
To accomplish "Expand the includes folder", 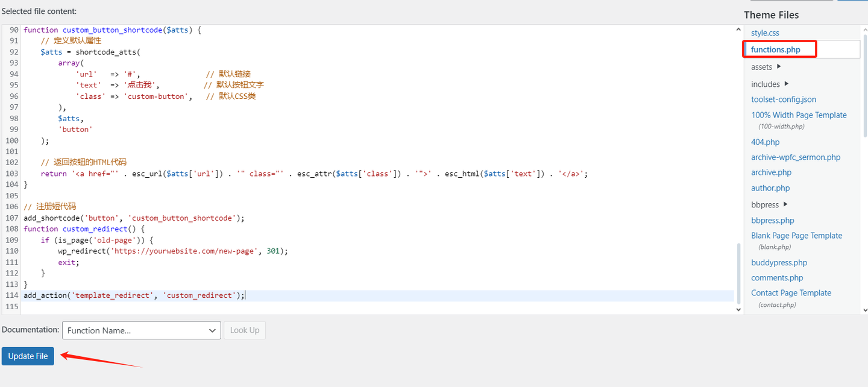I will click(767, 84).
